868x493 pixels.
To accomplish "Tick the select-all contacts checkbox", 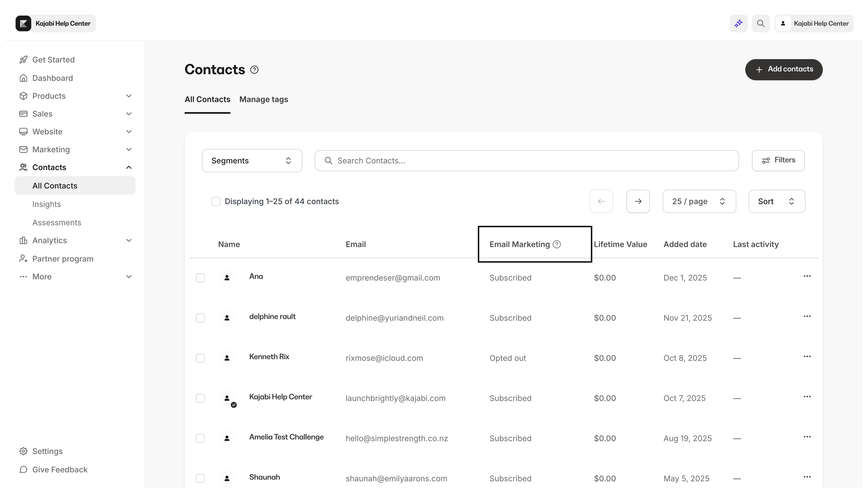I will tap(216, 201).
